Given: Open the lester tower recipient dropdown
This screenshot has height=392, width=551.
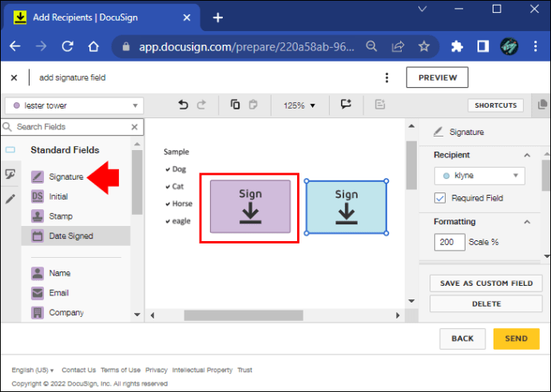Looking at the screenshot, I should point(74,105).
